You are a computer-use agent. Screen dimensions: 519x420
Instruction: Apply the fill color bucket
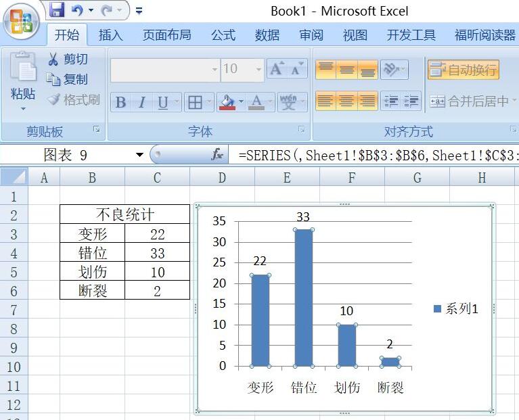(x=227, y=102)
